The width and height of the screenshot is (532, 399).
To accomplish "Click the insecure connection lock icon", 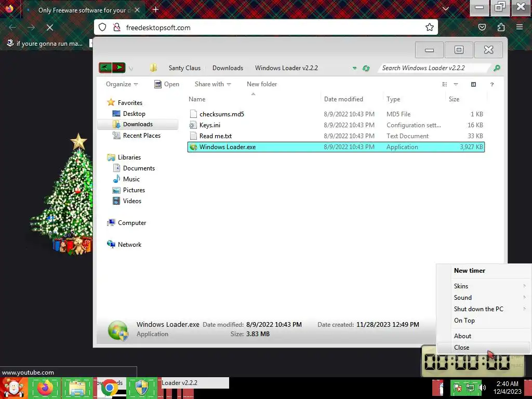I will coord(117,27).
